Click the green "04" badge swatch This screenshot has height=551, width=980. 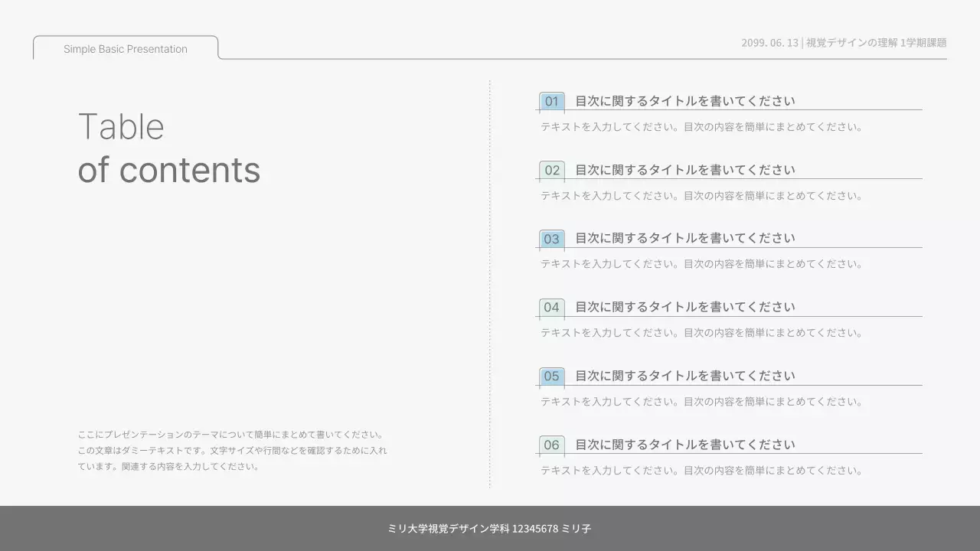(x=551, y=307)
